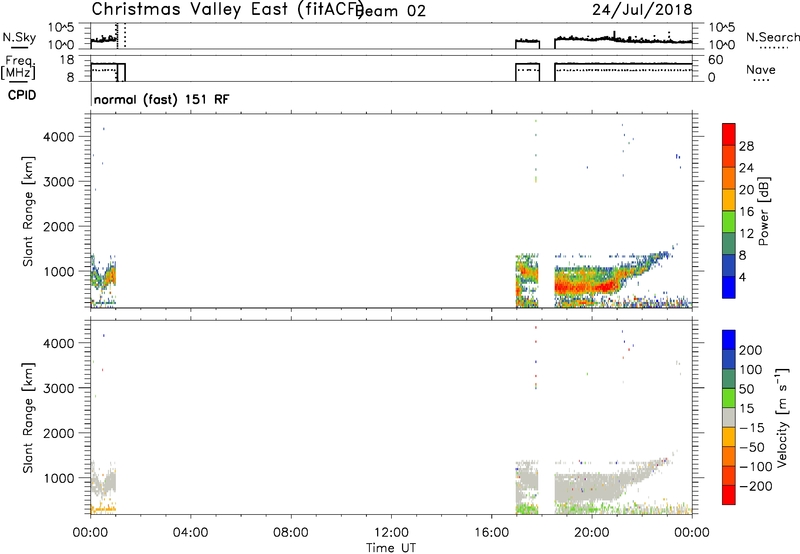Click the red bottom segment of Velocity color bar
Screen dimensions: 800x554
[x=729, y=495]
